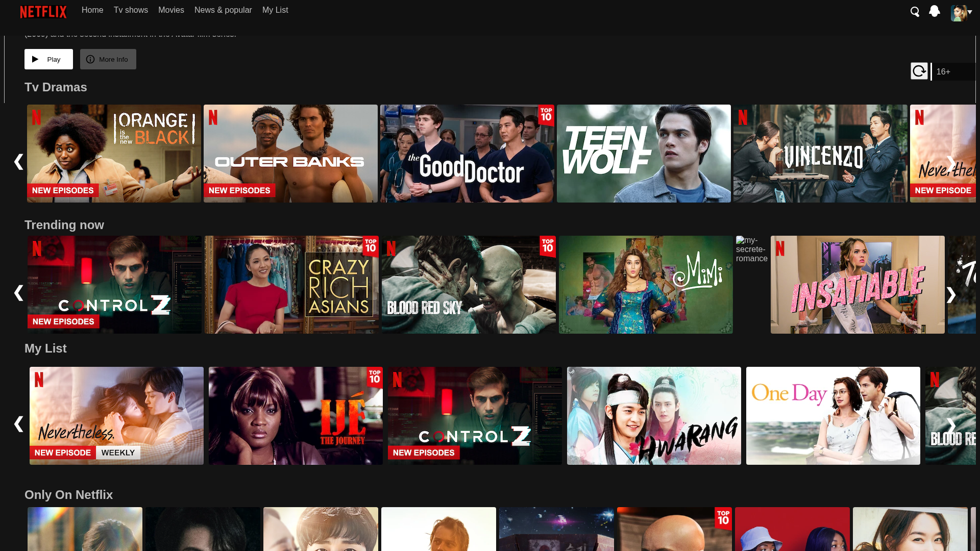Click NEW EPISODES badge on Outer Banks
The image size is (980, 551).
click(x=239, y=190)
